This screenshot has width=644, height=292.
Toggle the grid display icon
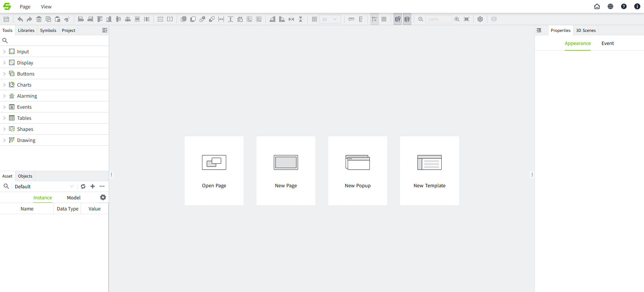314,19
